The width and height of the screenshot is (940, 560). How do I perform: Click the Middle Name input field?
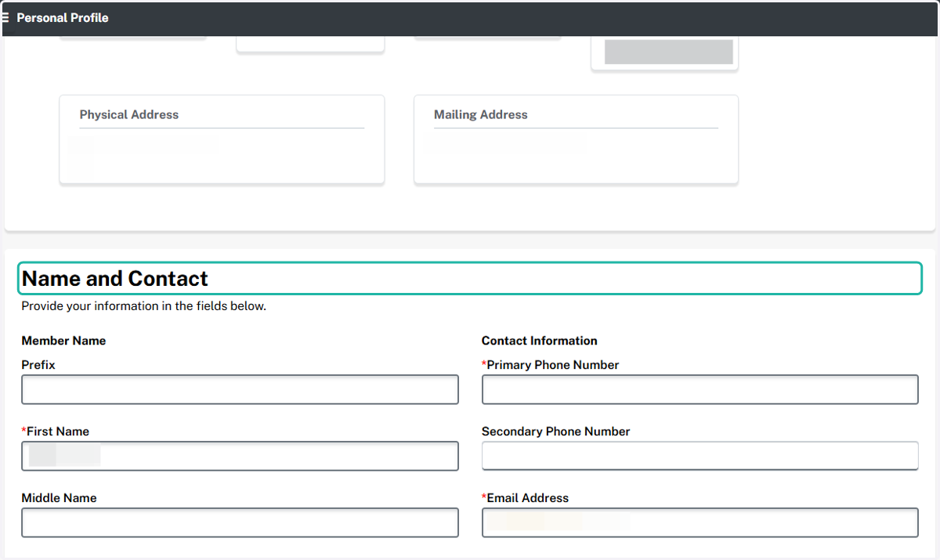coord(240,522)
